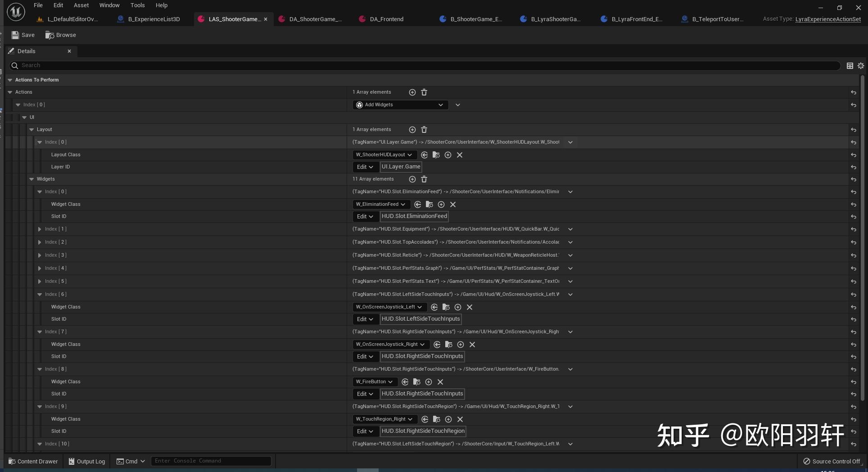Open the Details panel display settings gear

point(860,65)
